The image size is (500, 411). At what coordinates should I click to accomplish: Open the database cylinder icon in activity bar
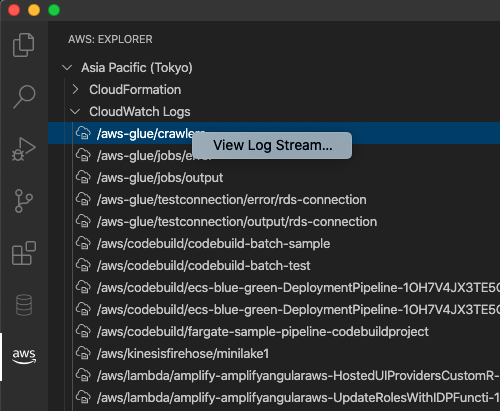pyautogui.click(x=24, y=305)
